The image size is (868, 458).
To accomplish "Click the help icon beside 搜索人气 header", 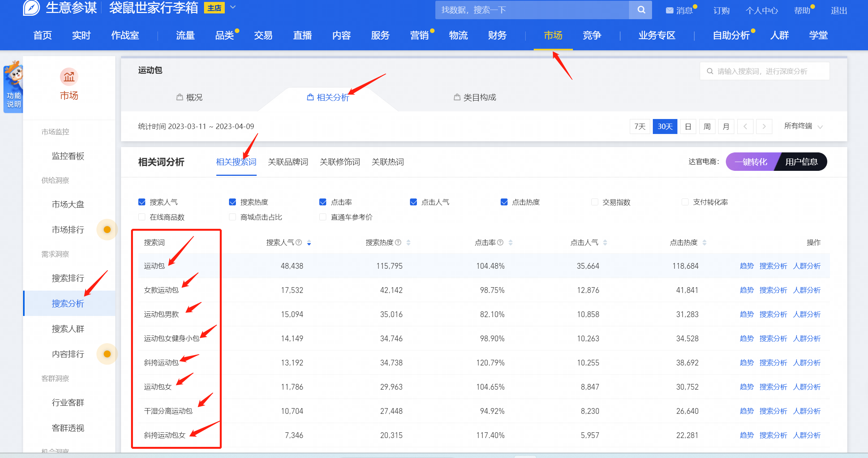I will (299, 243).
